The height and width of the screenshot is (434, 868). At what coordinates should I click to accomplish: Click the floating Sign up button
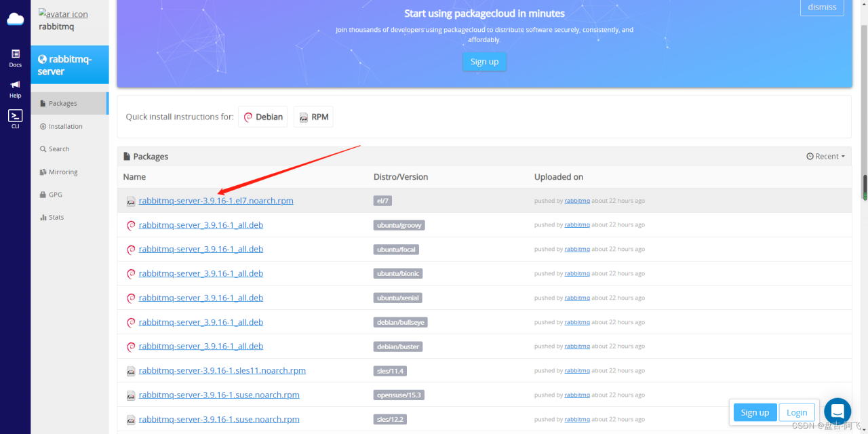pyautogui.click(x=755, y=412)
